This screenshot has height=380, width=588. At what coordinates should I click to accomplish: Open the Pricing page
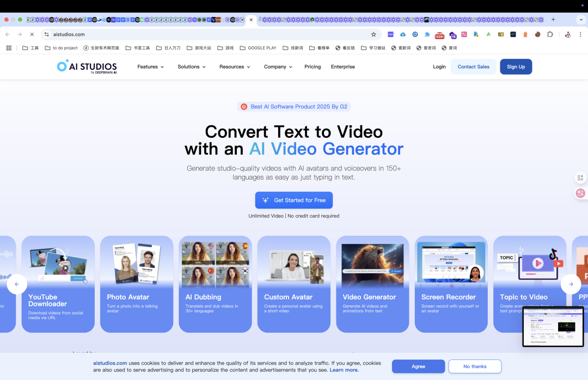pyautogui.click(x=313, y=67)
